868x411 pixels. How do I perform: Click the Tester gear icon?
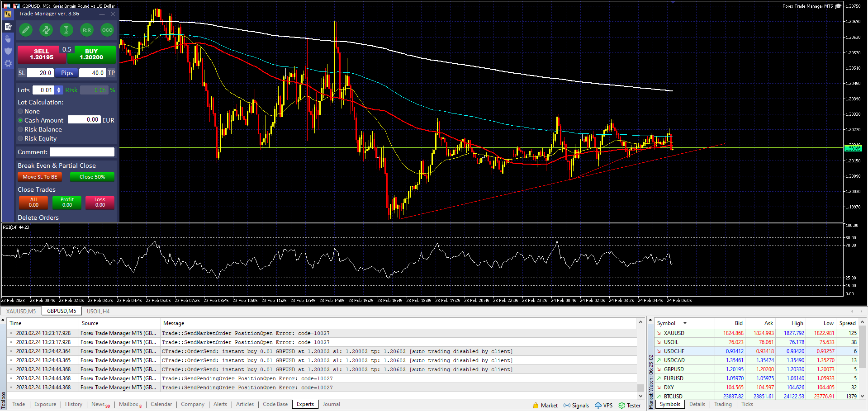pos(622,406)
